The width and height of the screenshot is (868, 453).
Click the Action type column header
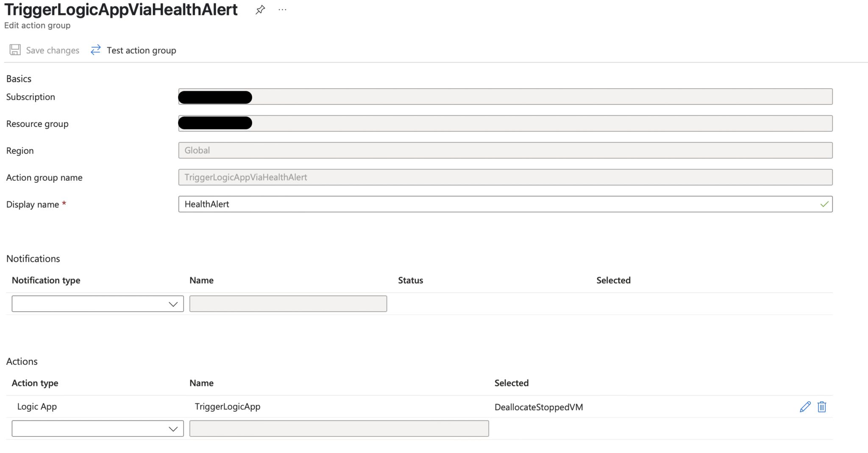point(35,383)
